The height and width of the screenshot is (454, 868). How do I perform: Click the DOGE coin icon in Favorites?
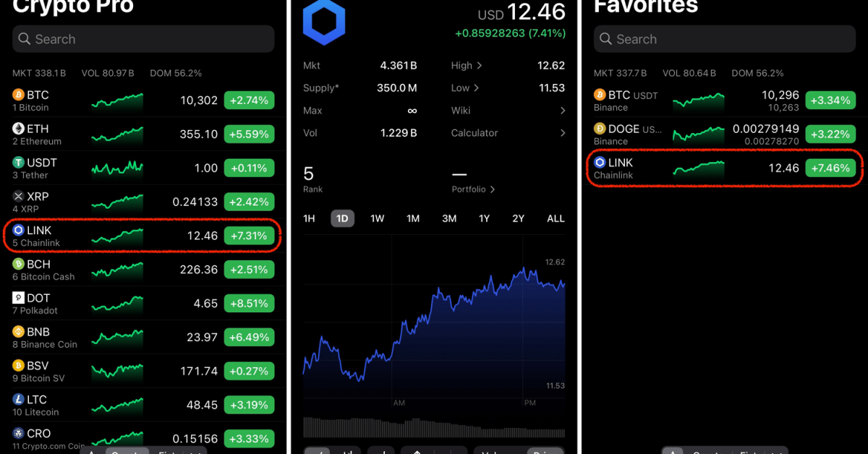click(600, 129)
